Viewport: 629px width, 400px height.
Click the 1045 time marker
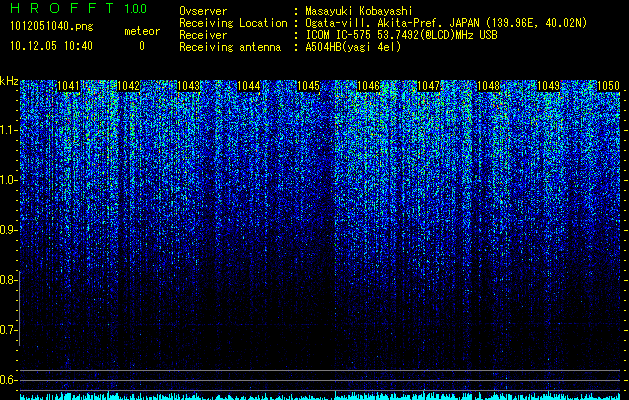pyautogui.click(x=308, y=86)
